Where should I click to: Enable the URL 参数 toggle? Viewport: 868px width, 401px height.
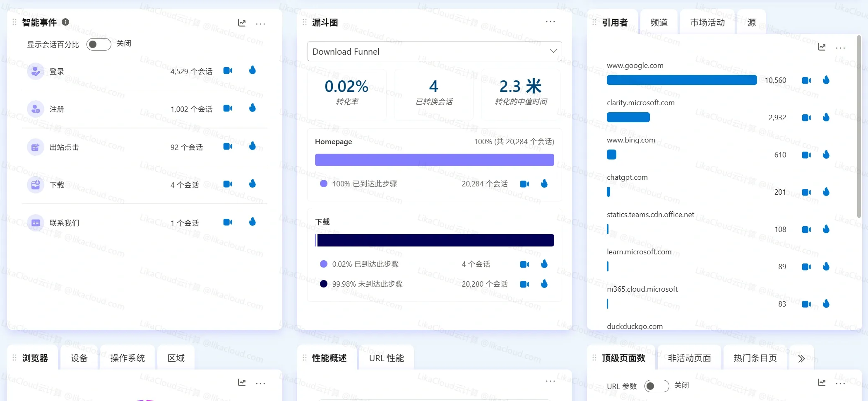click(x=656, y=386)
